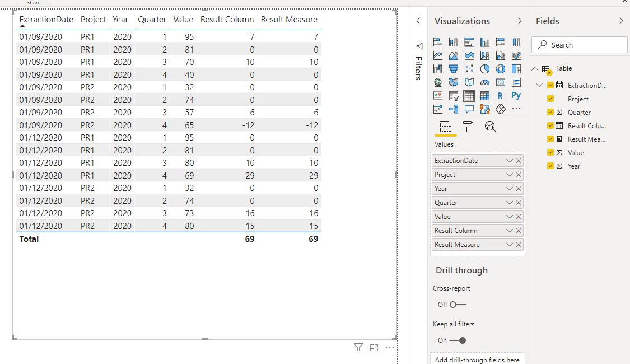Uncheck the ExtractionDate field checkbox

550,85
